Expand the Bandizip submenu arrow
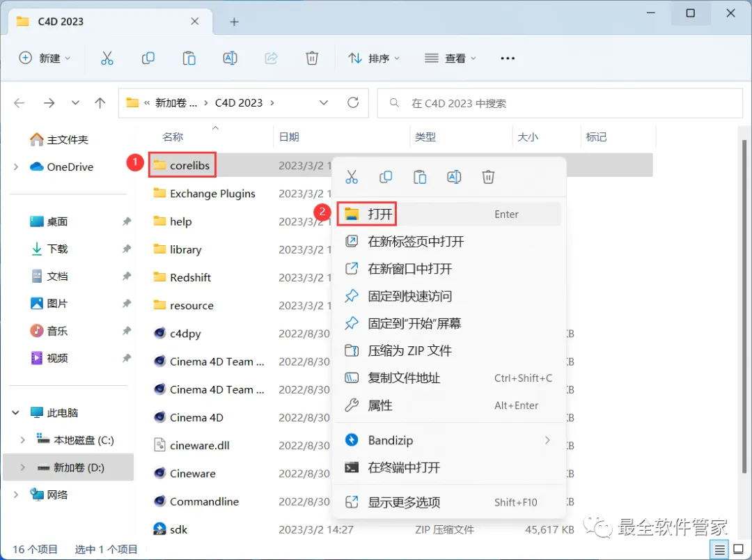 tap(547, 440)
